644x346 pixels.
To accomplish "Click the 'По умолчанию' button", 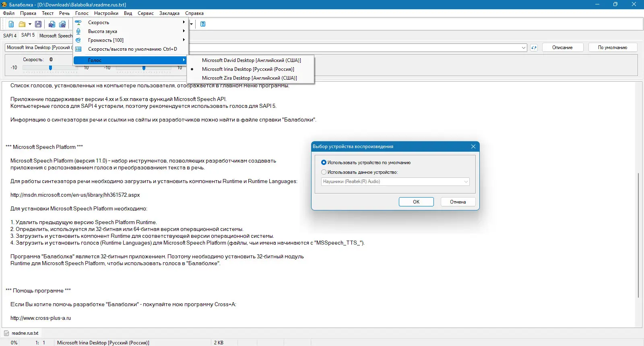I will click(x=613, y=47).
